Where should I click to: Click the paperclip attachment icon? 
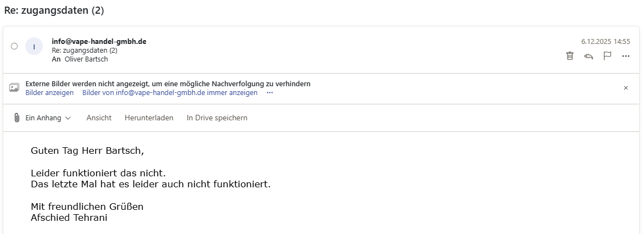17,118
